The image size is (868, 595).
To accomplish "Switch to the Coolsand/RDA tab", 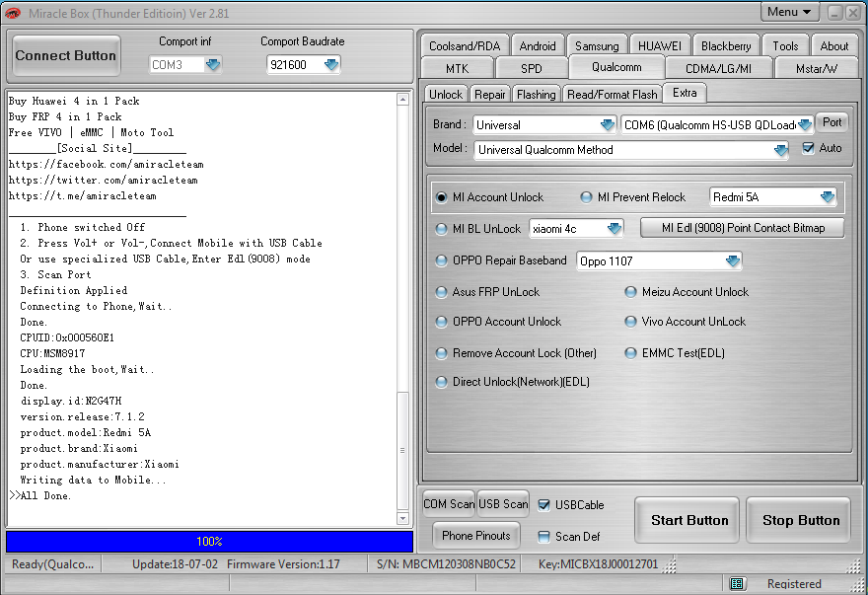I will pos(465,46).
